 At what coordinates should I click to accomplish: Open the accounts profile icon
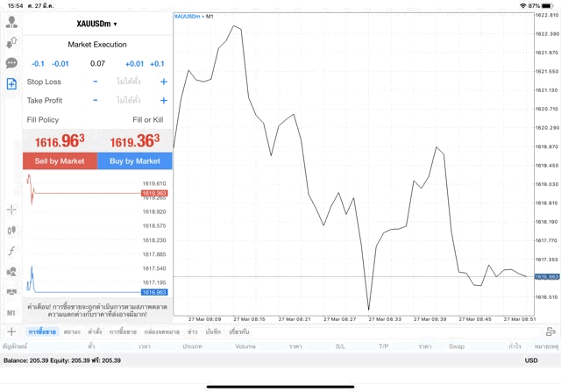pos(11,22)
